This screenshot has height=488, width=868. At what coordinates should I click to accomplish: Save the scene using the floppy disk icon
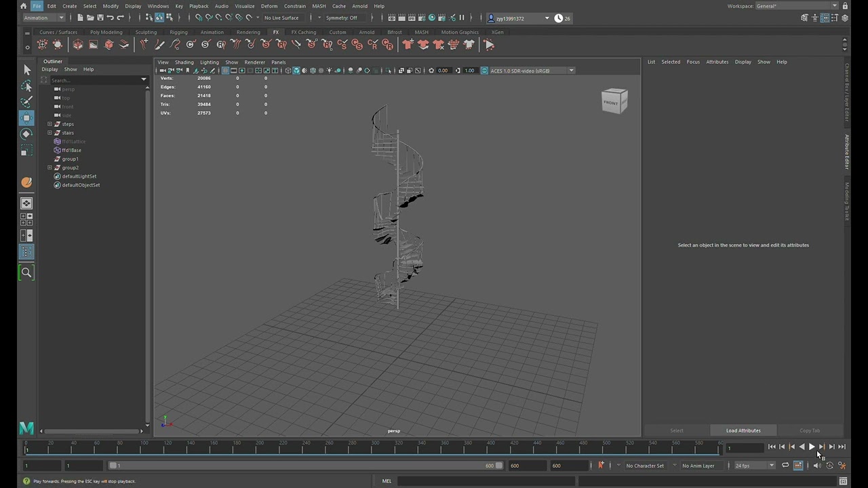(x=100, y=18)
